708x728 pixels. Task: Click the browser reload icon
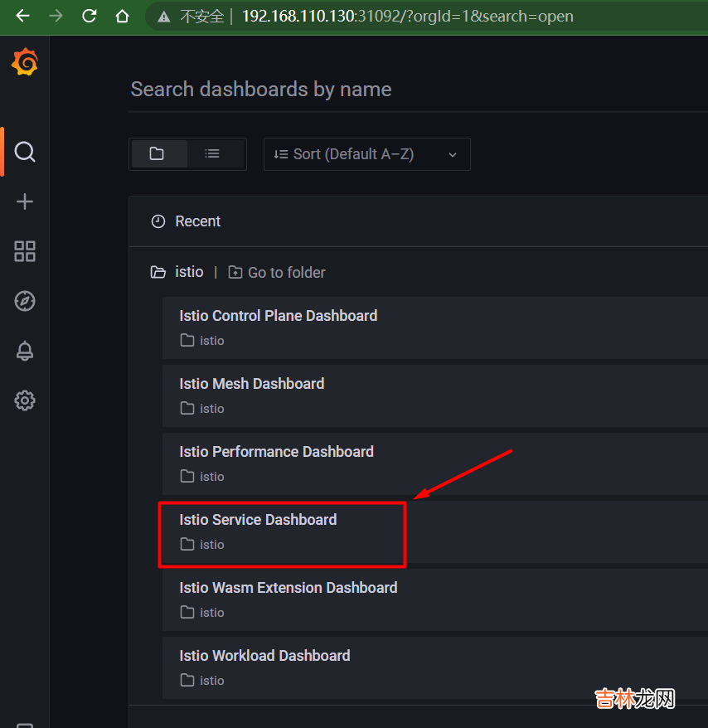coord(89,16)
